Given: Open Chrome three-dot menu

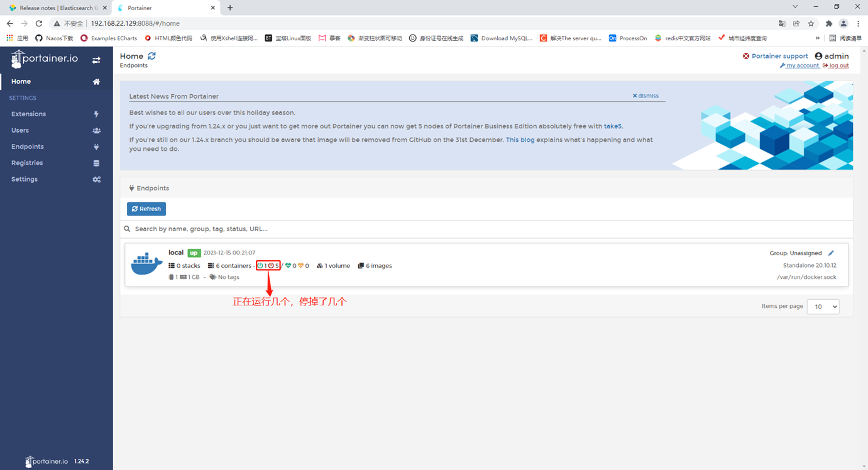Looking at the screenshot, I should pos(858,23).
